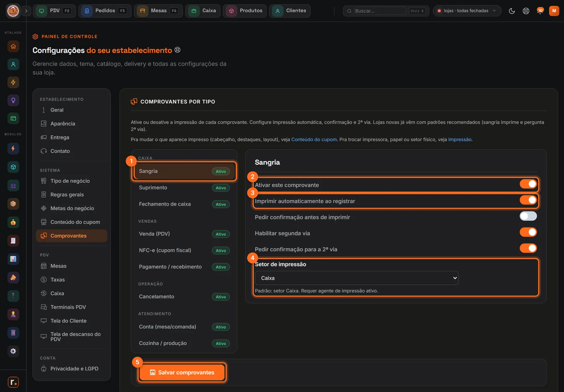Image resolution: width=564 pixels, height=392 pixels.
Task: Click the Buscar search field
Action: click(x=381, y=11)
